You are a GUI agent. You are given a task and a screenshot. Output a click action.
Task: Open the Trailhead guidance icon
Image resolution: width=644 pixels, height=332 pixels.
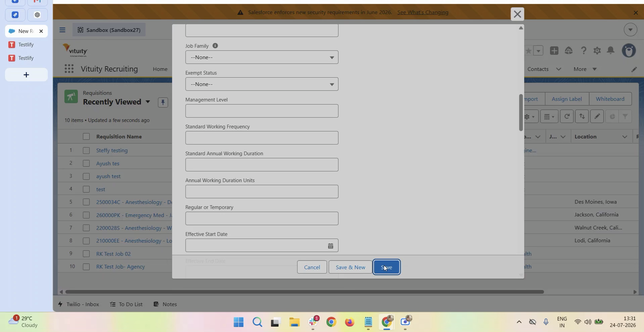[569, 51]
